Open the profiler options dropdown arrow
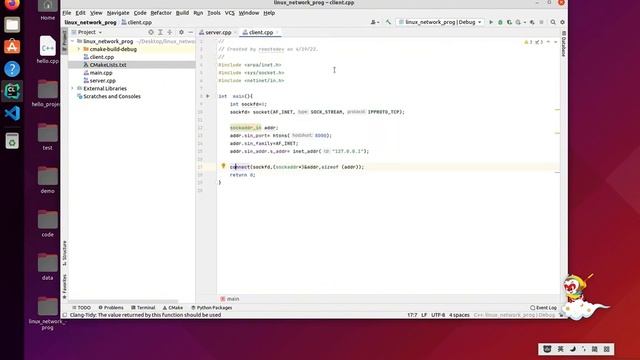The height and width of the screenshot is (360, 640). pyautogui.click(x=524, y=22)
